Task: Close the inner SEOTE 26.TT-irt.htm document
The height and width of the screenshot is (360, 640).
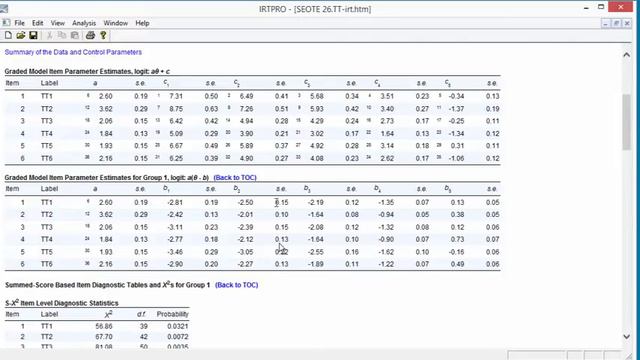Action: pyautogui.click(x=627, y=24)
